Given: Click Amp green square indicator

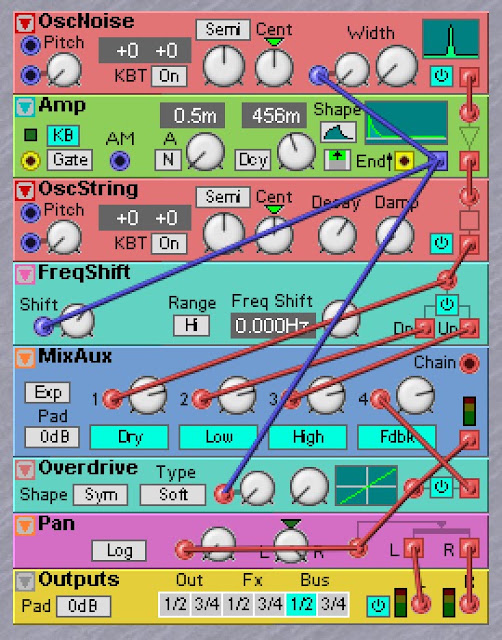Looking at the screenshot, I should (x=31, y=135).
